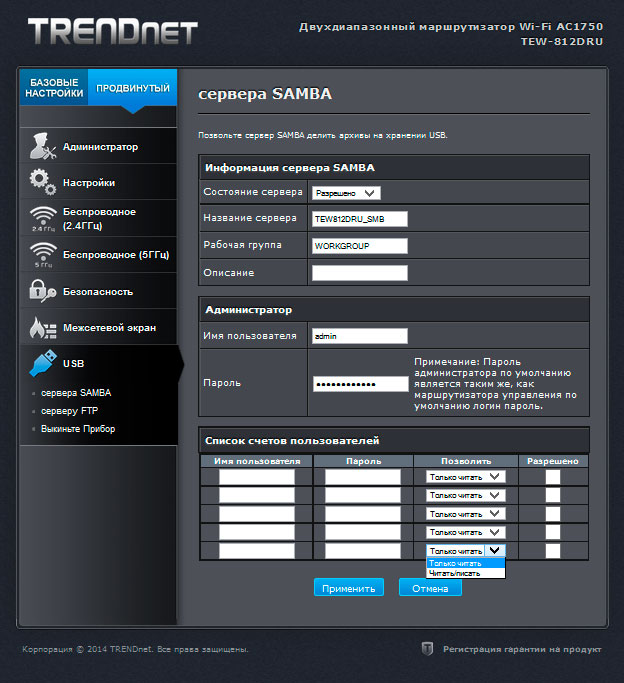Open the Настройки menu section
The height and width of the screenshot is (683, 624).
tap(98, 183)
